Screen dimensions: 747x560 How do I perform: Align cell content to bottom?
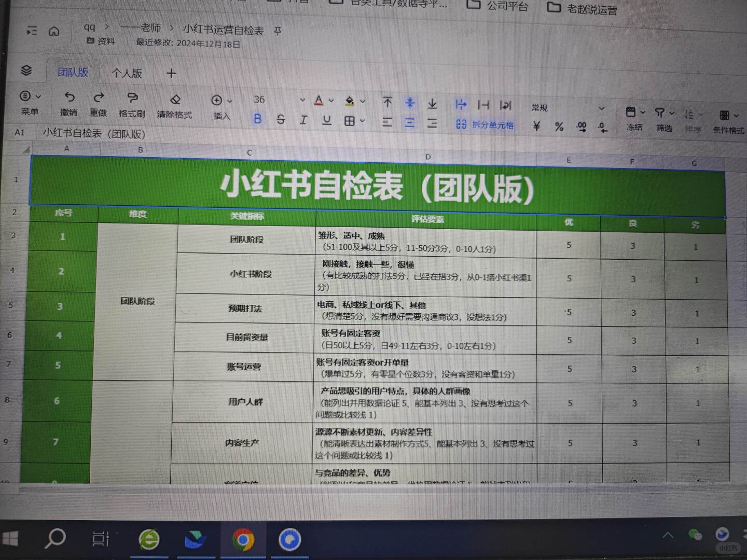coord(432,104)
